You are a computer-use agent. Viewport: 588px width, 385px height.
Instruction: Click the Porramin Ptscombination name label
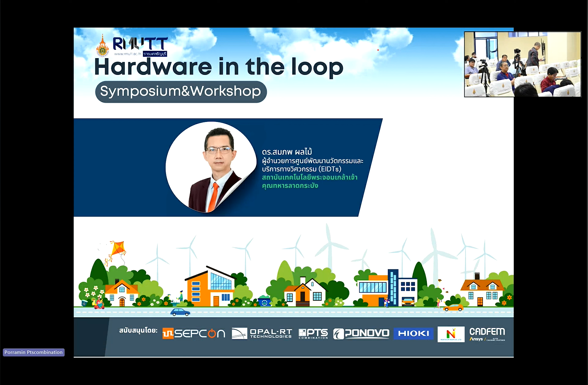[x=33, y=352]
